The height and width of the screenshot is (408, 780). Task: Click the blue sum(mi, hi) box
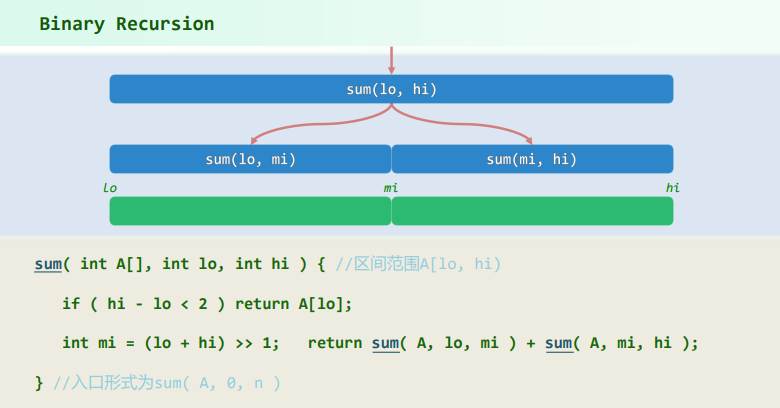[532, 159]
